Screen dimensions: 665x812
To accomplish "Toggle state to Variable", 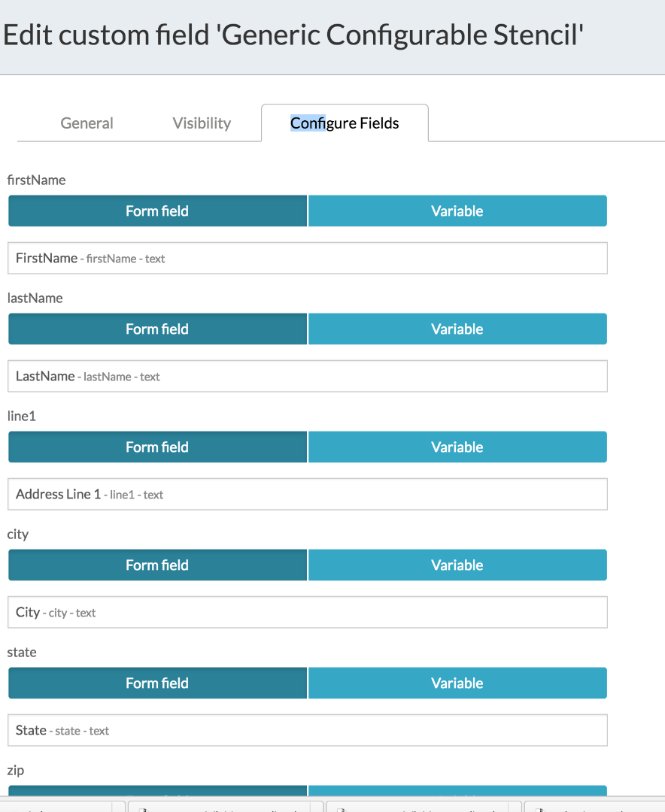I will click(457, 683).
